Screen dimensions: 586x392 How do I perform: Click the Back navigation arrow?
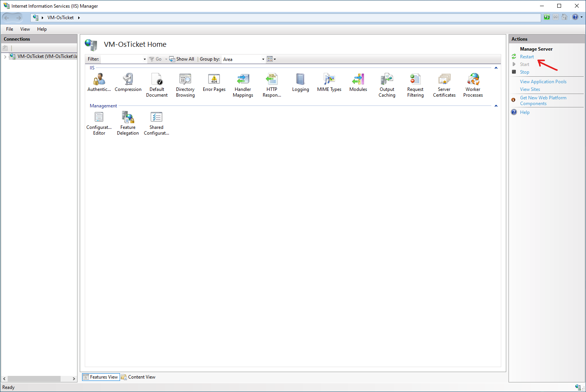(x=7, y=18)
